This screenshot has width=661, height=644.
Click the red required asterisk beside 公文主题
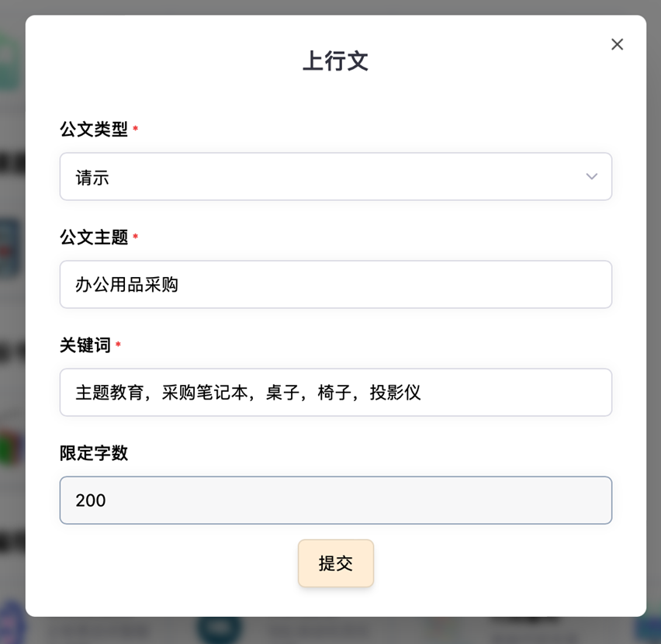coord(135,236)
